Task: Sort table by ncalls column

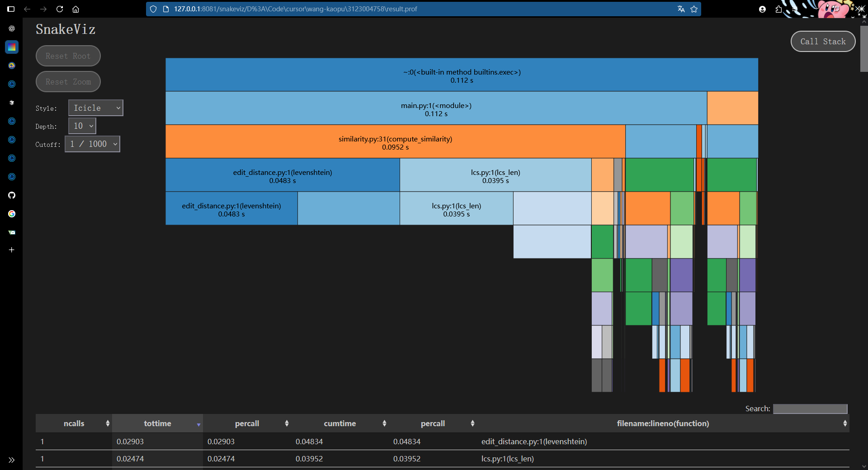Action: coord(74,423)
